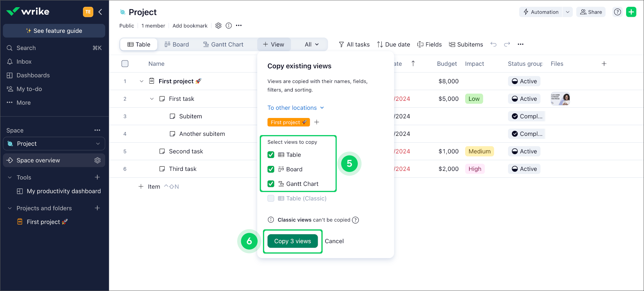Open the Fields menu
This screenshot has width=644, height=291.
click(429, 44)
